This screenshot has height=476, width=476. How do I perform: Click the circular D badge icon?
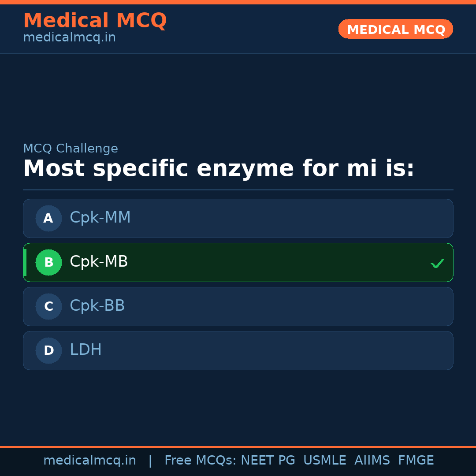pyautogui.click(x=48, y=350)
